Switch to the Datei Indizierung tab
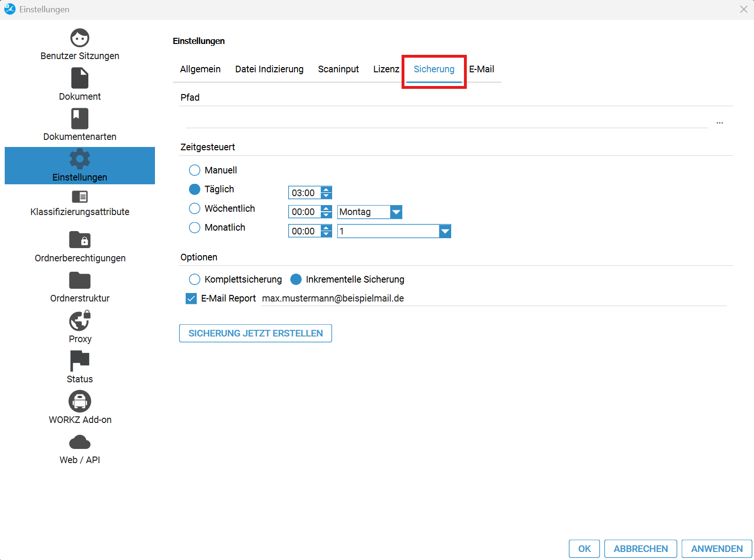754x560 pixels. point(269,69)
